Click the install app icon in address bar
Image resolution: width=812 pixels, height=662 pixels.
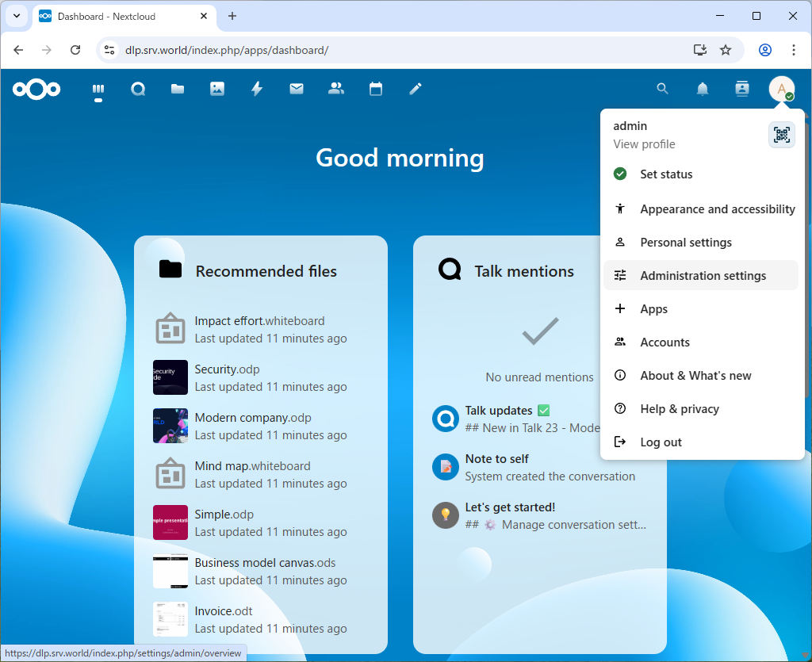[700, 50]
